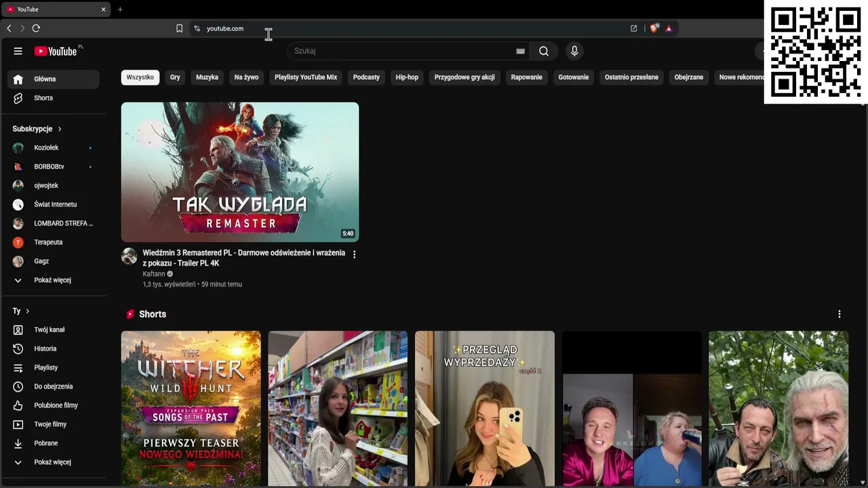Click the search magnifier button
868x488 pixels.
click(544, 51)
